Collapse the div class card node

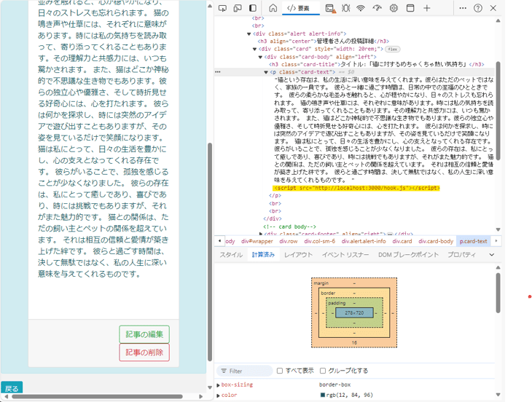click(x=254, y=49)
